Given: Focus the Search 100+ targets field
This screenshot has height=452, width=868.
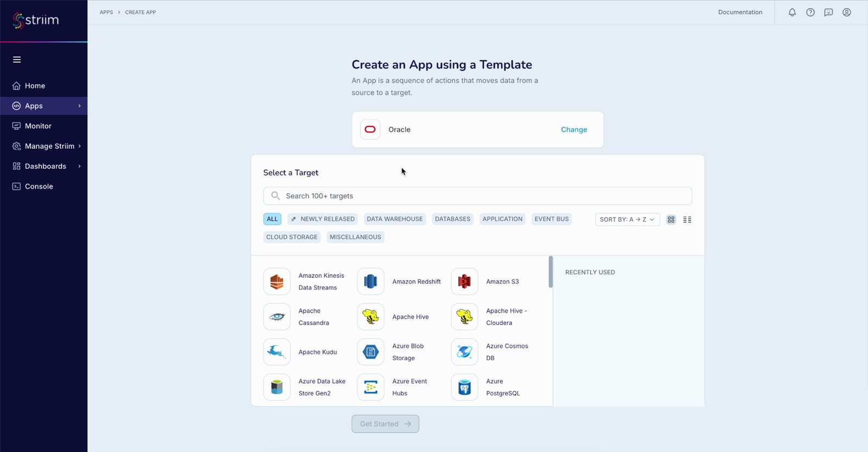Looking at the screenshot, I should [x=477, y=196].
